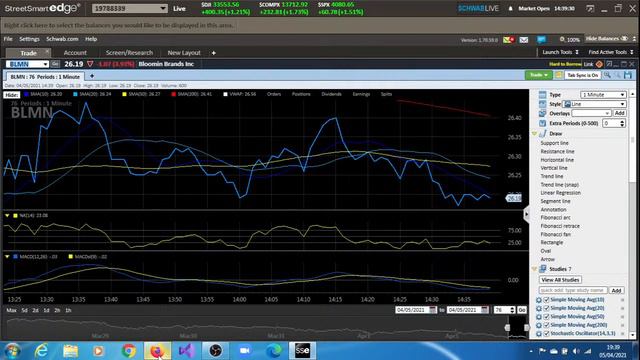Open calendar picker for start date

click(433, 310)
